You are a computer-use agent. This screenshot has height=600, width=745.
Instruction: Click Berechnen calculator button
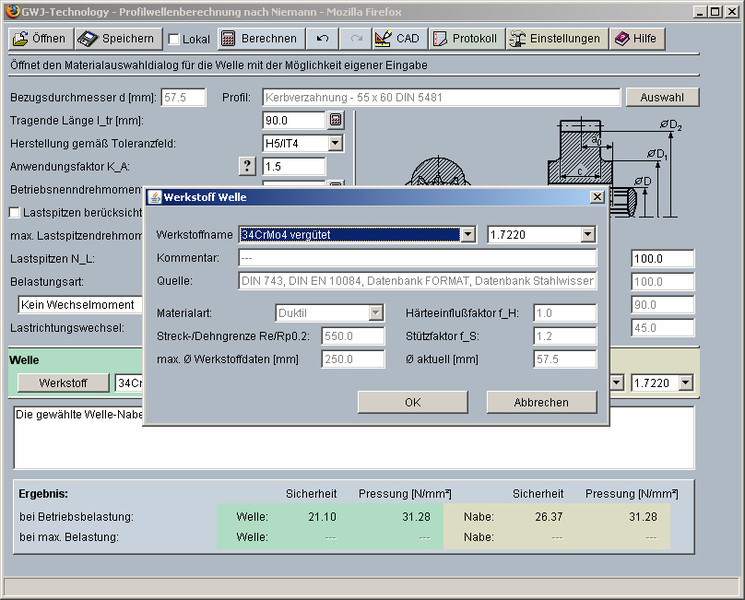click(x=259, y=39)
